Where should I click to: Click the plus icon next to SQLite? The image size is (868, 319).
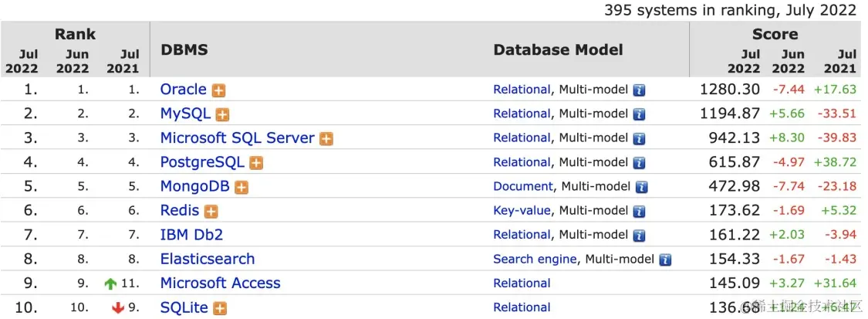coord(220,308)
